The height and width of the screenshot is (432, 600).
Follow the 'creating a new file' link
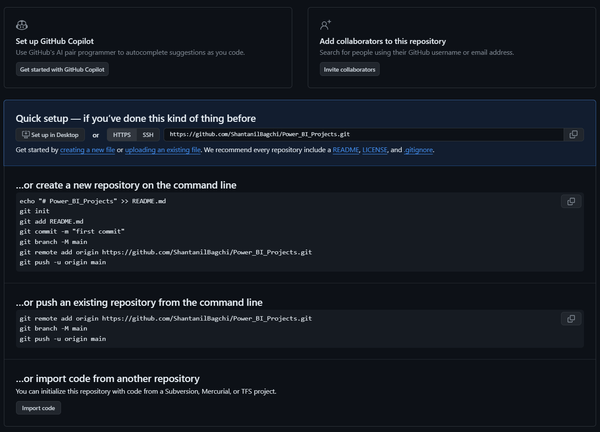coord(87,150)
